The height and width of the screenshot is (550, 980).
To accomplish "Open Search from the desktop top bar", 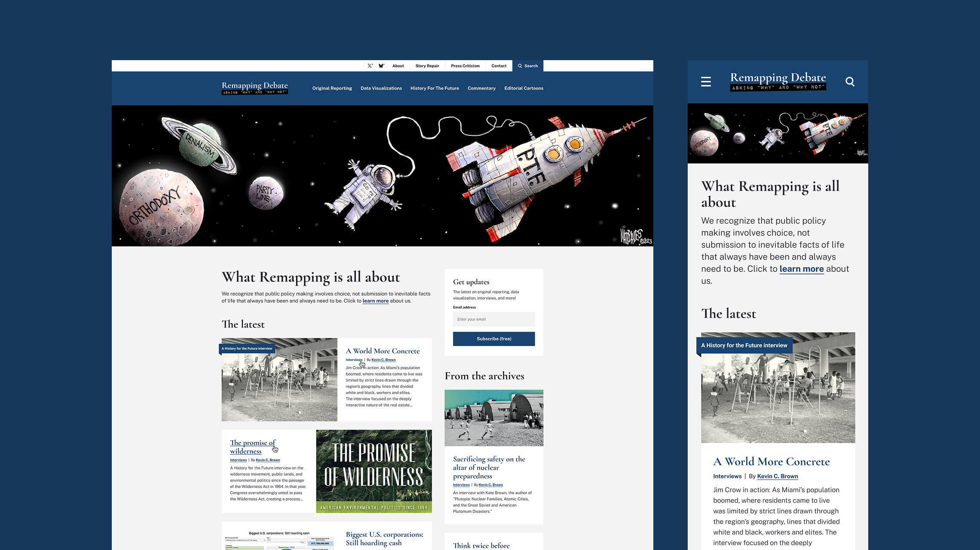I will tap(528, 66).
